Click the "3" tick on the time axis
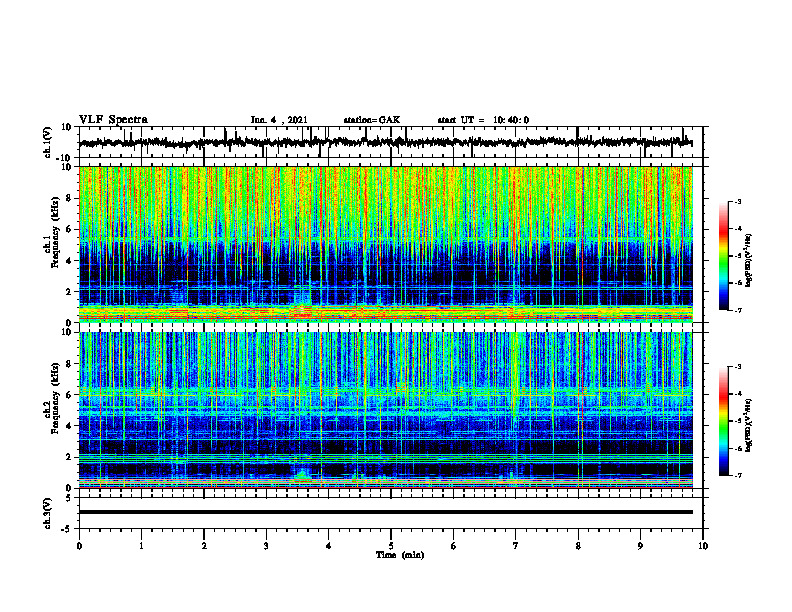This screenshot has height=612, width=792. 266,546
